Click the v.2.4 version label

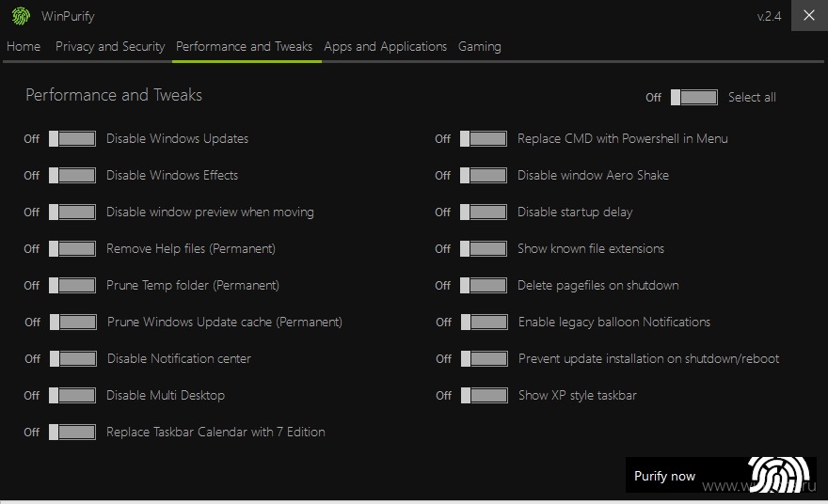click(x=769, y=16)
